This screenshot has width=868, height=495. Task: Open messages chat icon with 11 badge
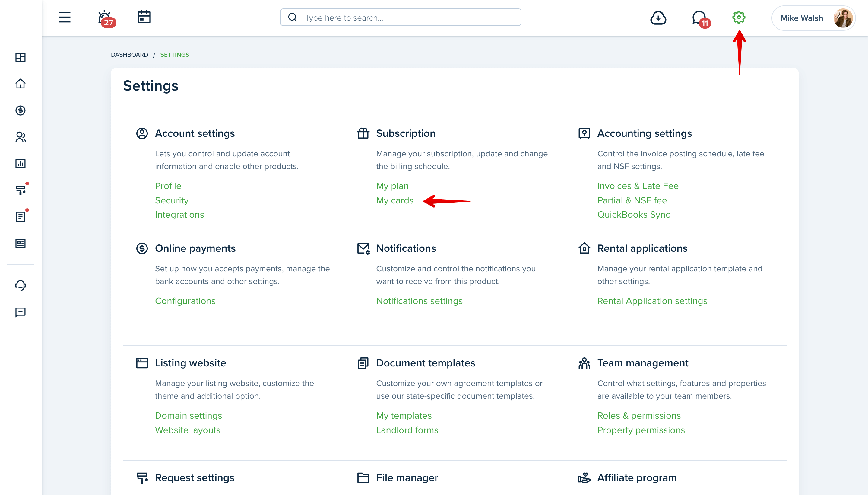click(701, 19)
